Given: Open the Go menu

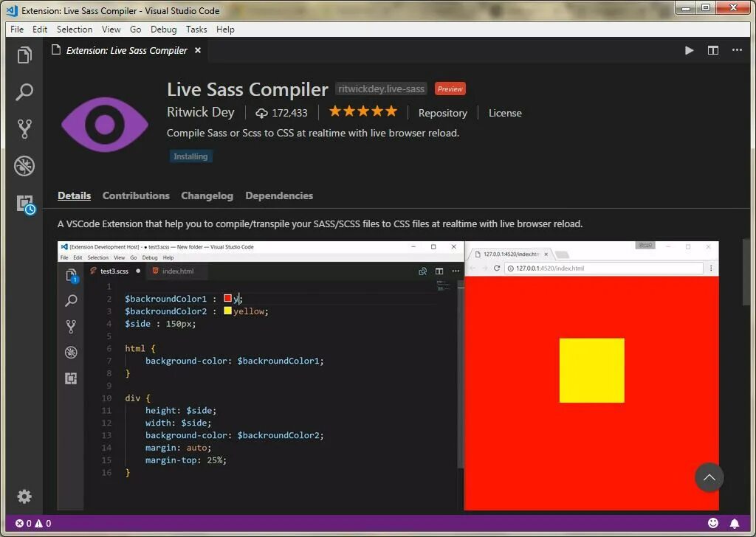Looking at the screenshot, I should (136, 30).
